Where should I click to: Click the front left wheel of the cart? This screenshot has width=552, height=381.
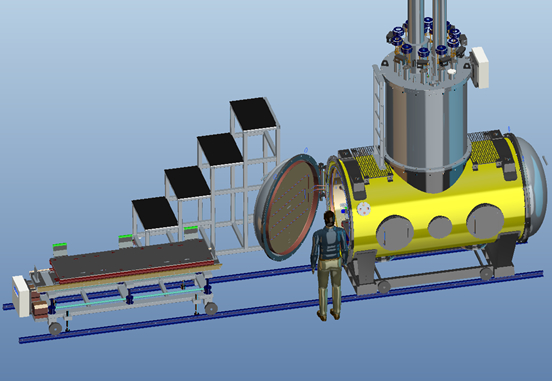[55, 328]
